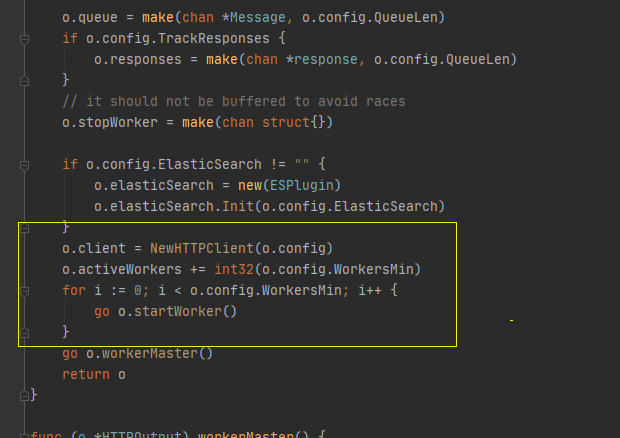This screenshot has width=620, height=438.
Task: Collapse the workerMaster function fold marker
Action: point(25,436)
